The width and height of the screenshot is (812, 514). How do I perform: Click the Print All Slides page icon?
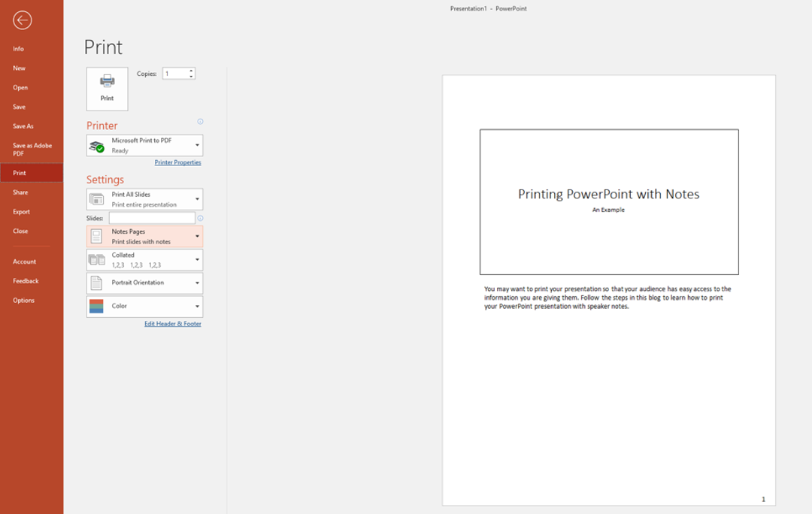click(97, 198)
